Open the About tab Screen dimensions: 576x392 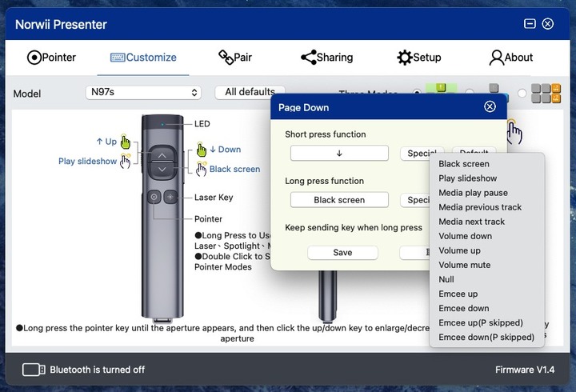[510, 58]
